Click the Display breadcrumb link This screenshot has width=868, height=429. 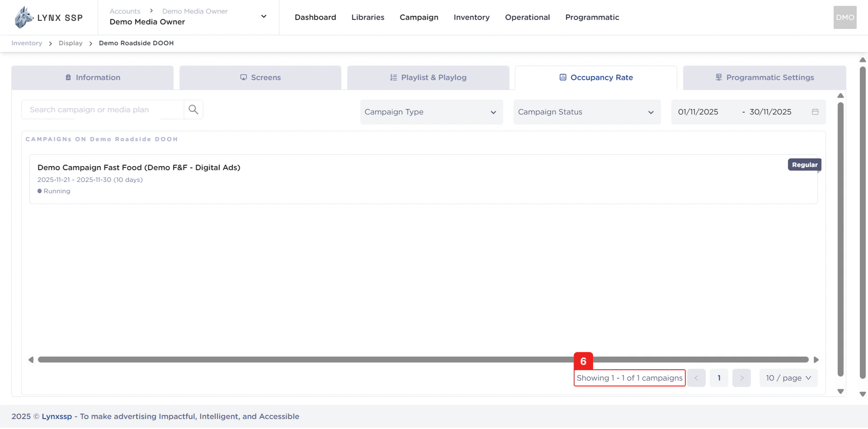click(x=71, y=43)
